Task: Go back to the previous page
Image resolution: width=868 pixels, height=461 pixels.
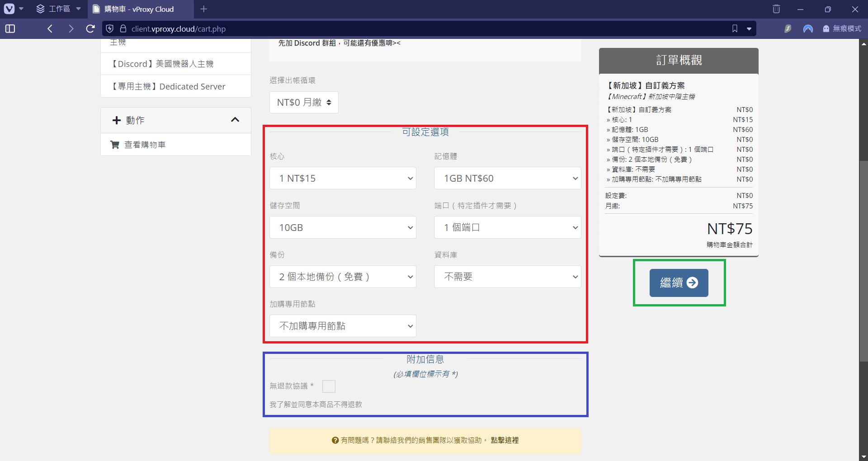Action: click(50, 29)
